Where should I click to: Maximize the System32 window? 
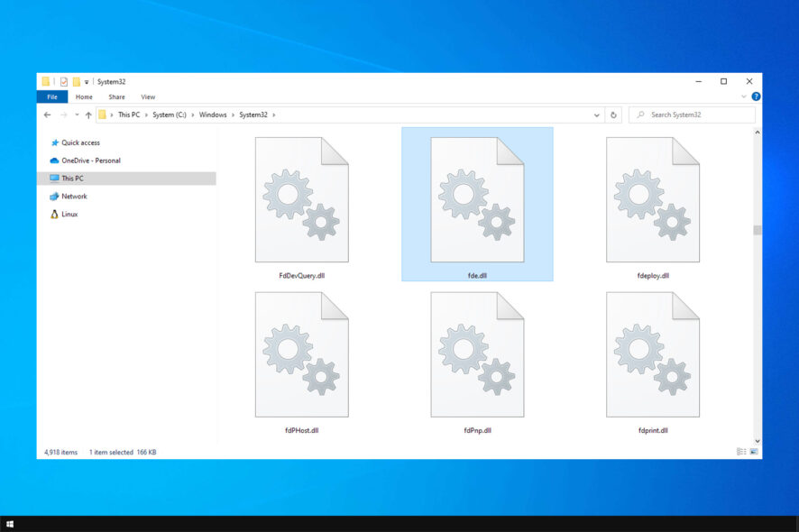pos(723,81)
